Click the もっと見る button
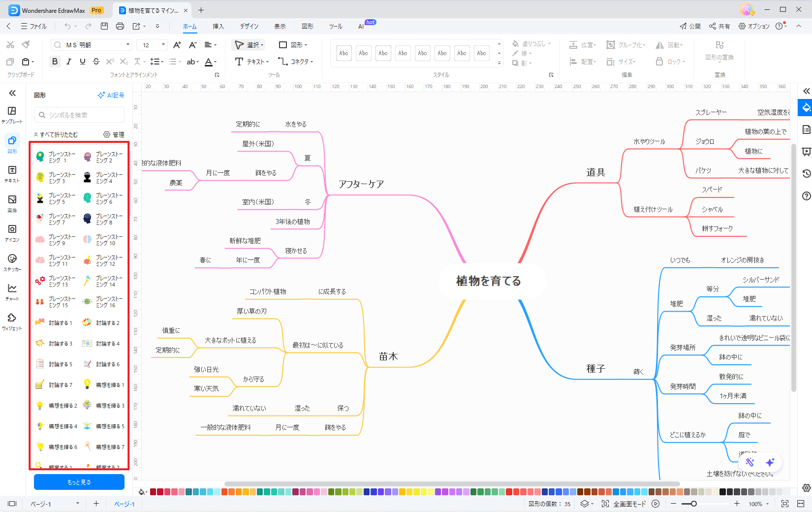This screenshot has width=812, height=512. click(x=79, y=482)
